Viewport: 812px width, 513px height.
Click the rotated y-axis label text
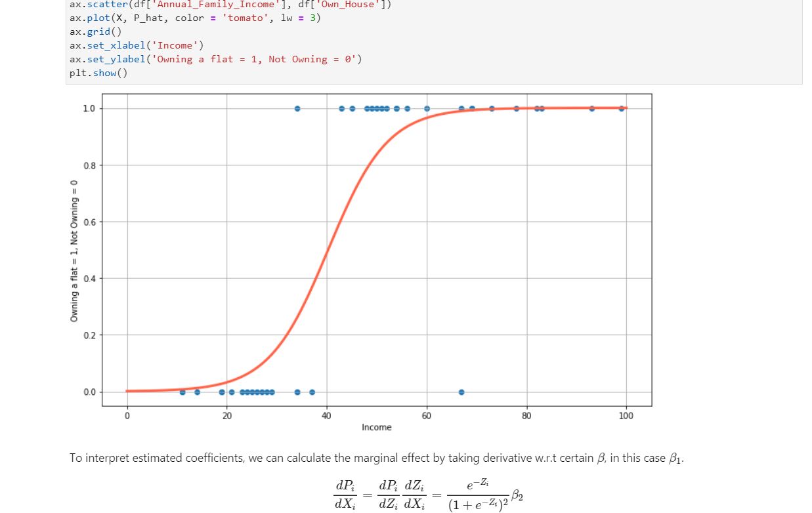[74, 250]
